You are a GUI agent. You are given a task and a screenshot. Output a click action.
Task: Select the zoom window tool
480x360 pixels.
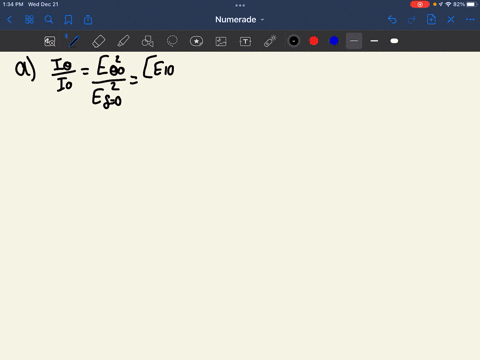click(x=50, y=41)
